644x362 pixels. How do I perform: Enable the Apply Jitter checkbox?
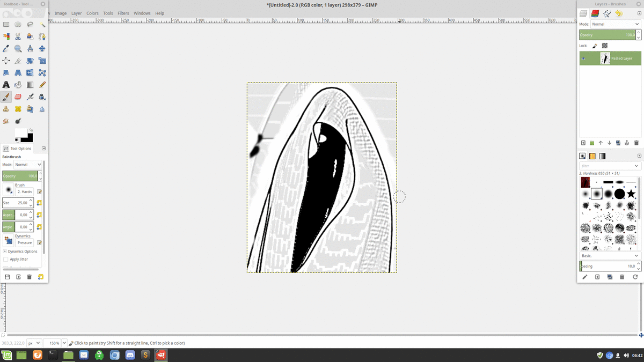(6, 259)
